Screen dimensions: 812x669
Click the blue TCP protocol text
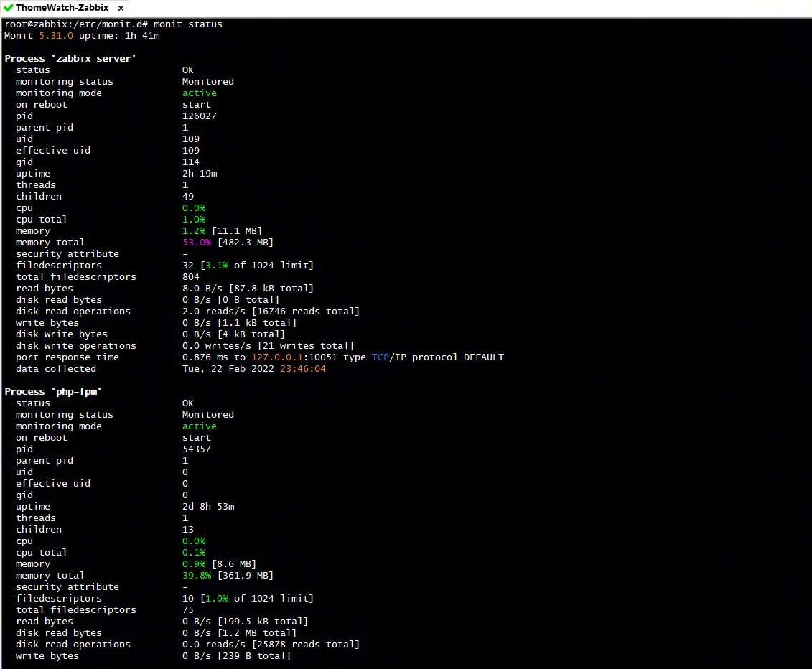coord(380,357)
